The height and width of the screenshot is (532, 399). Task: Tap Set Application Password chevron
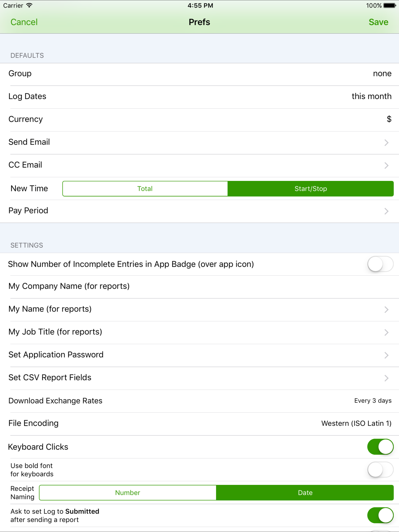[386, 355]
